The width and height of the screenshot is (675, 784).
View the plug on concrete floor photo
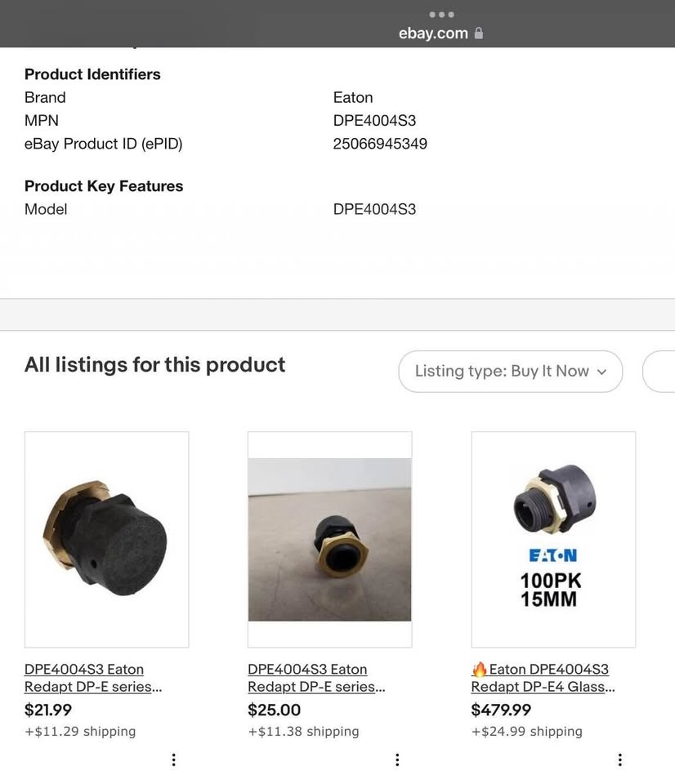[x=330, y=540]
